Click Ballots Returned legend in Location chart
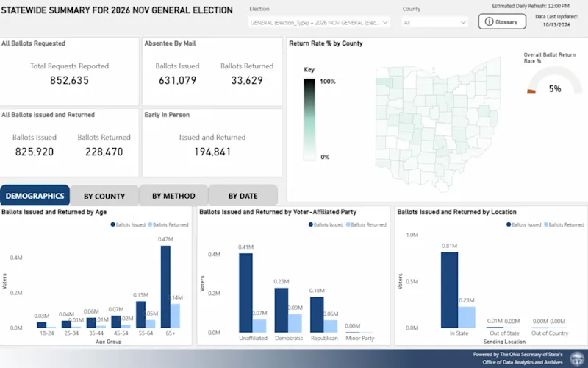 pos(564,224)
